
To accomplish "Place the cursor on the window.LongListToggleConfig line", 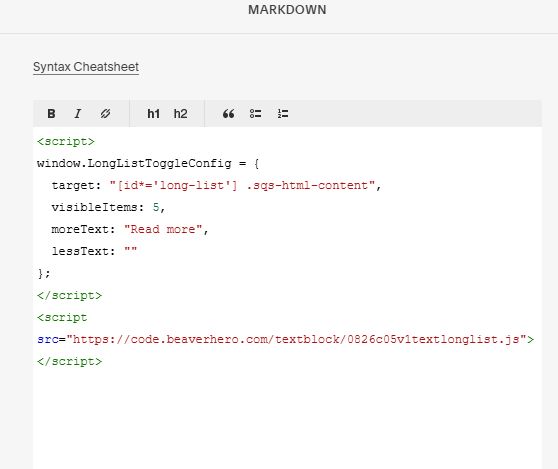I will coord(148,164).
